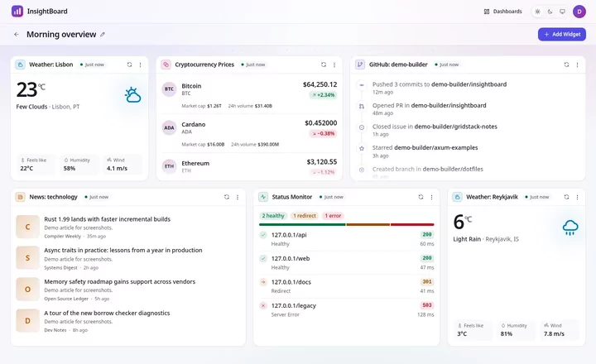Image resolution: width=596 pixels, height=364 pixels.
Task: Click the Add Widget button
Action: click(x=562, y=34)
